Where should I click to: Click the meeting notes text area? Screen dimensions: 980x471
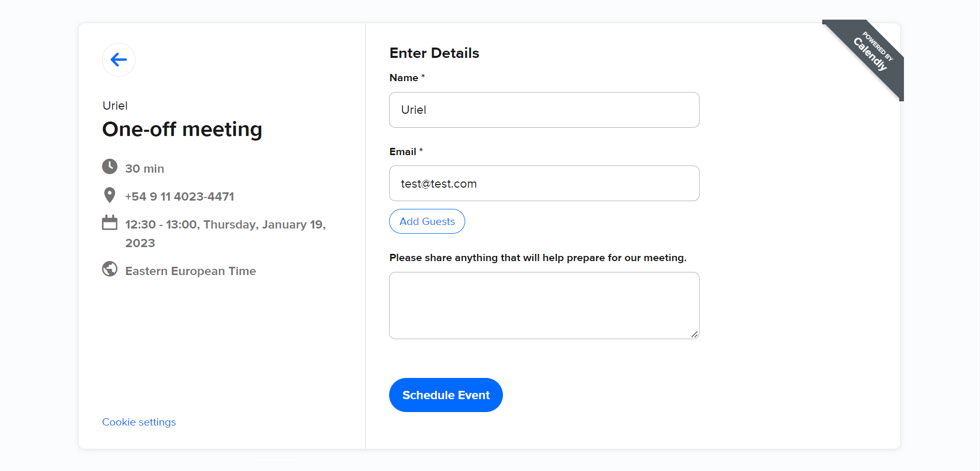544,306
